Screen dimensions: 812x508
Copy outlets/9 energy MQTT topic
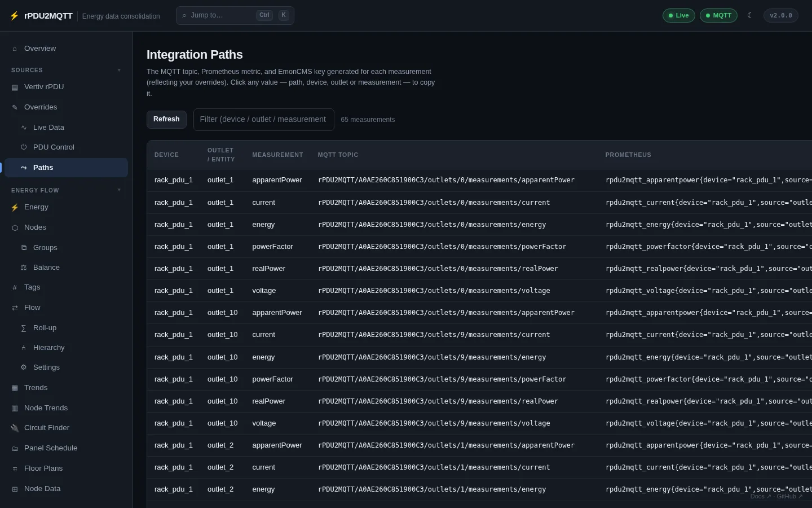[x=432, y=357]
